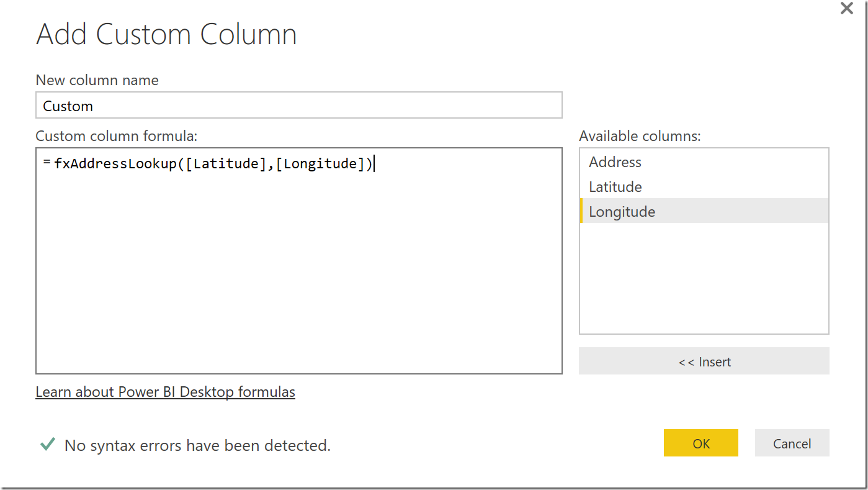Click the No syntax errors status message
Image resolution: width=868 pixels, height=490 pixels.
[197, 445]
